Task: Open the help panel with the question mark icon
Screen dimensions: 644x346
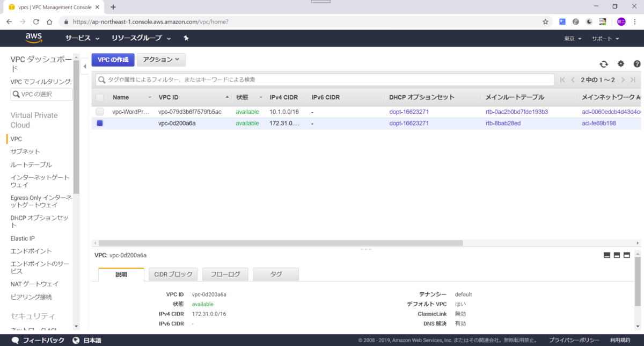Action: [638, 63]
